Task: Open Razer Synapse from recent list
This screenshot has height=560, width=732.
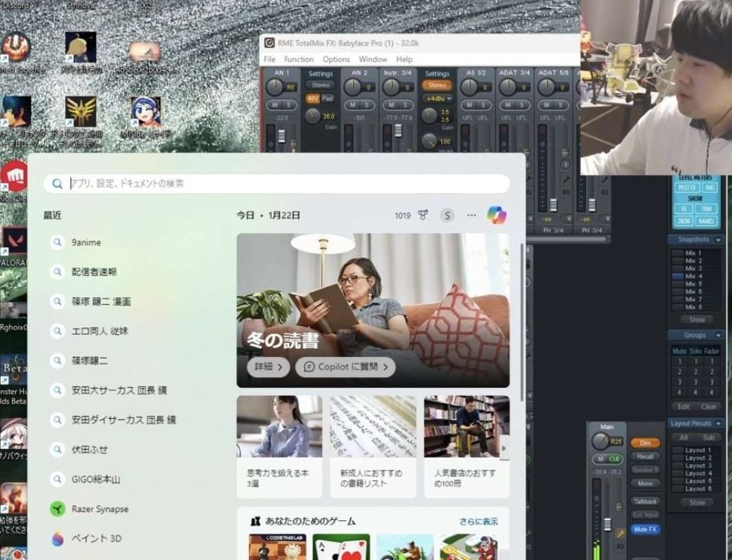Action: 99,509
